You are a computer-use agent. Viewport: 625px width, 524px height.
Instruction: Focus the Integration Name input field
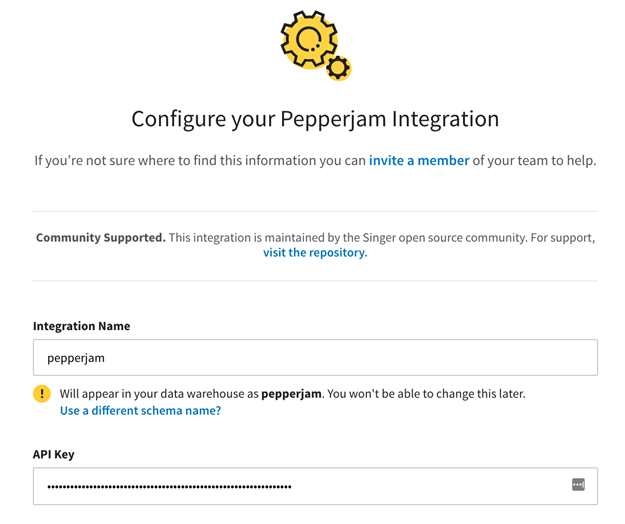pyautogui.click(x=315, y=357)
